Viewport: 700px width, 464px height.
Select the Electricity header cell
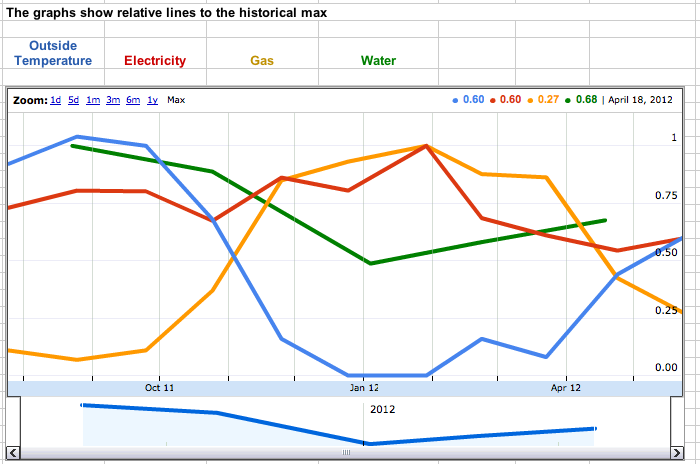pos(155,61)
